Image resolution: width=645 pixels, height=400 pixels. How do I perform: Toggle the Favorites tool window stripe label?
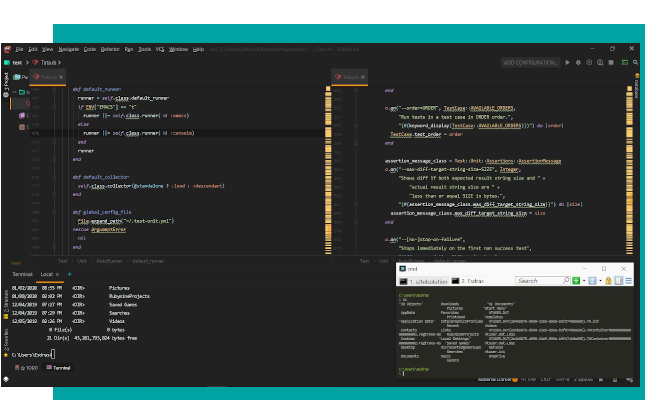(6, 340)
